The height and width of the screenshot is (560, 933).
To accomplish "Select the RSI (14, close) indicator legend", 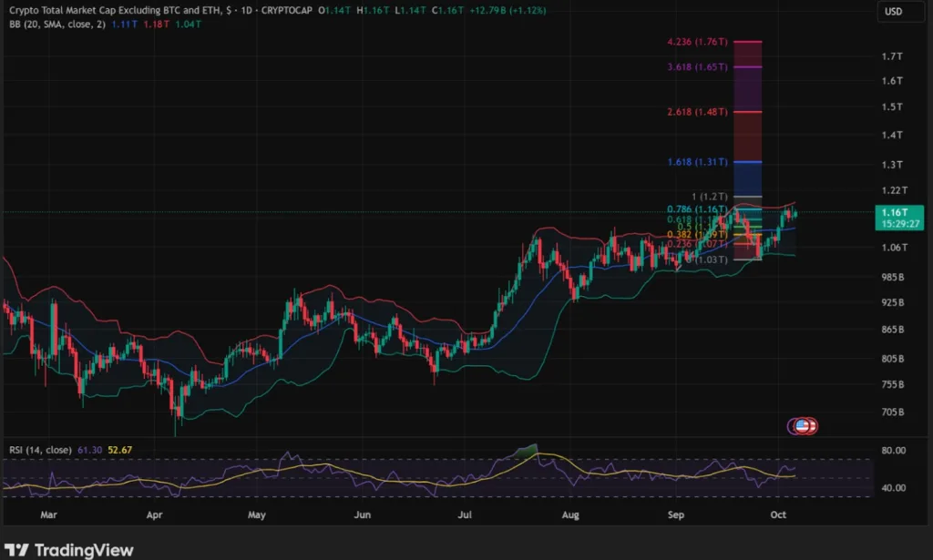I will (x=40, y=449).
